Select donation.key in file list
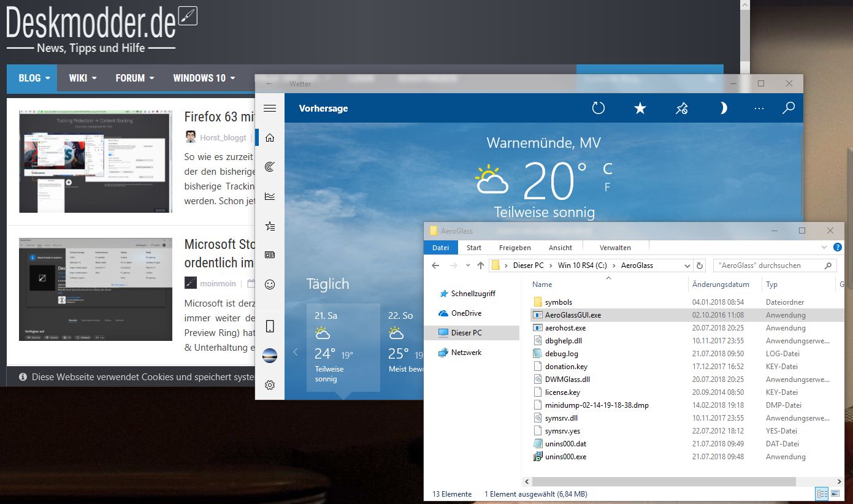The height and width of the screenshot is (504, 853). pos(565,367)
